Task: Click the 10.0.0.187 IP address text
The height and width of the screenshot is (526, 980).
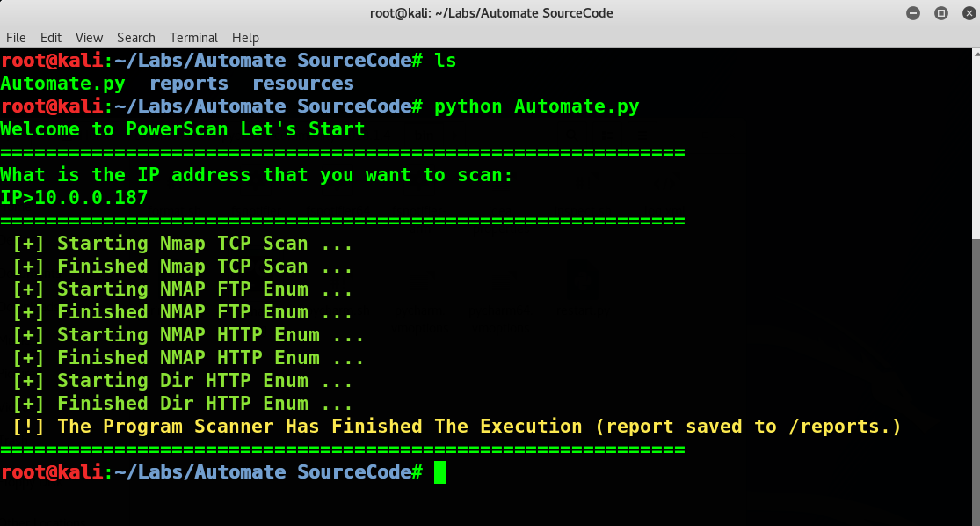Action: [x=91, y=198]
